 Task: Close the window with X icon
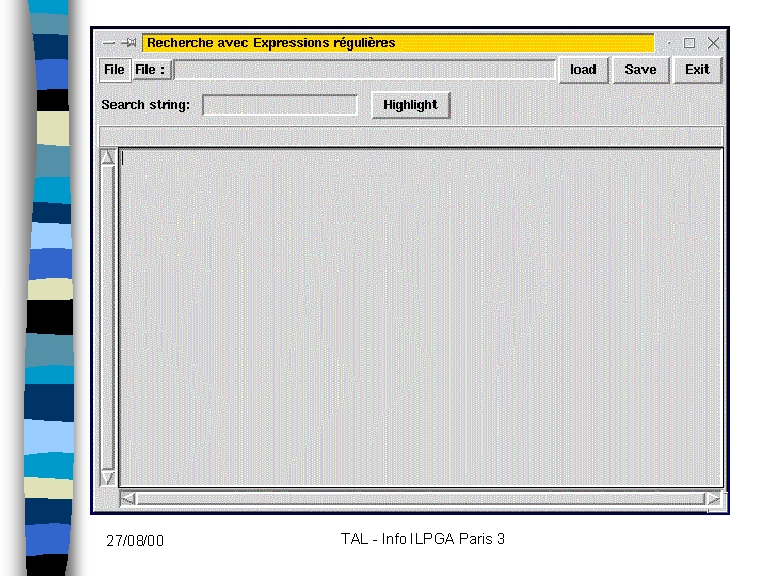[x=713, y=43]
